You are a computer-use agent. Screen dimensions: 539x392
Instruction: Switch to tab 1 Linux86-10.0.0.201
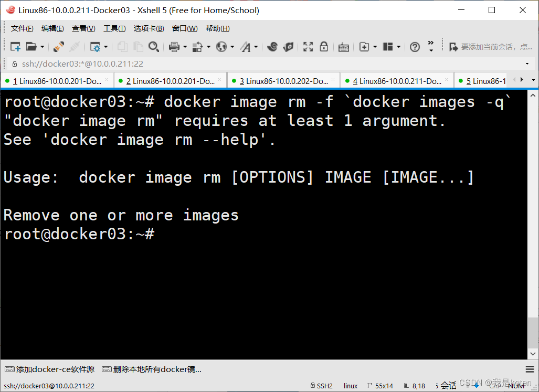point(57,81)
